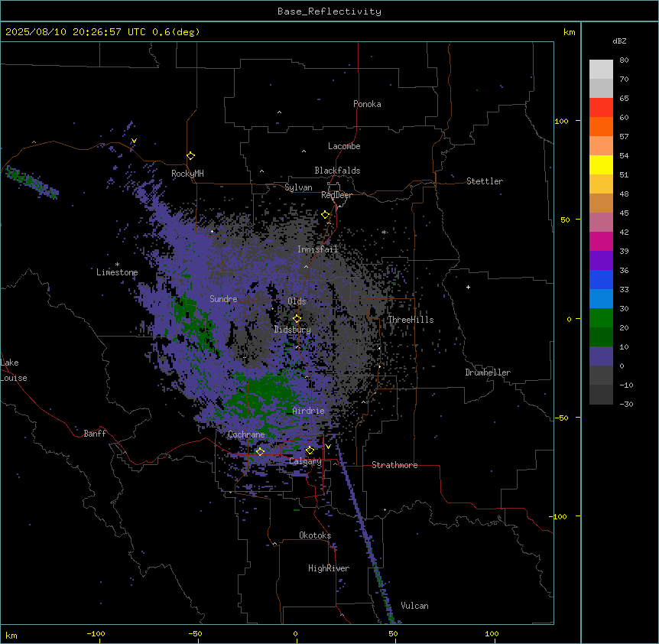The height and width of the screenshot is (644, 659).
Task: Click the Cochrane town label
Action: click(246, 434)
